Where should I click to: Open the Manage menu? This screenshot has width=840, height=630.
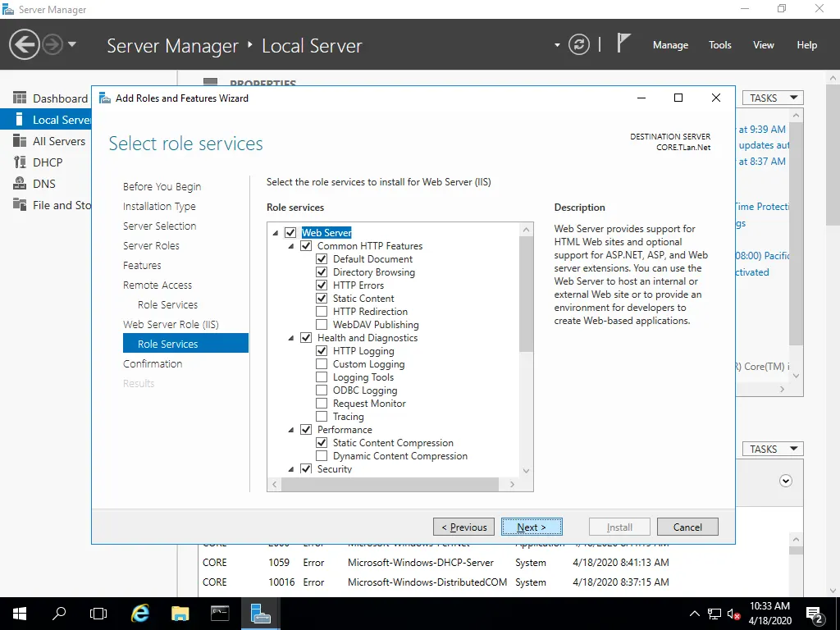pos(670,45)
